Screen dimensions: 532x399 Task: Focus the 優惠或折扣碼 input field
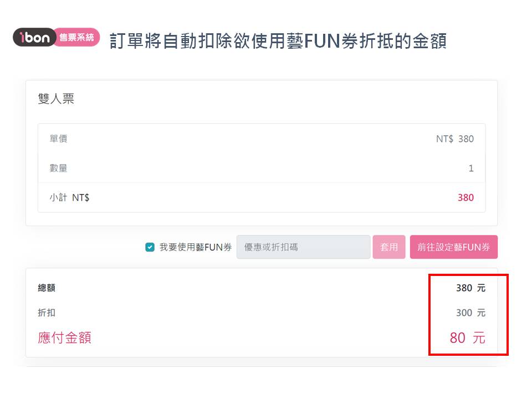(x=303, y=247)
